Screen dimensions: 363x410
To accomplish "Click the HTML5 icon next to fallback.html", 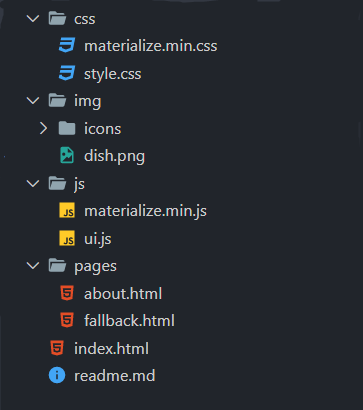I will pyautogui.click(x=67, y=320).
